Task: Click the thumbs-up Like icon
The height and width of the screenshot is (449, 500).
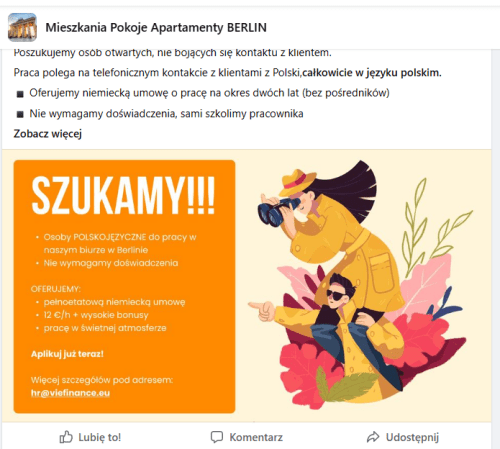Action: [66, 437]
